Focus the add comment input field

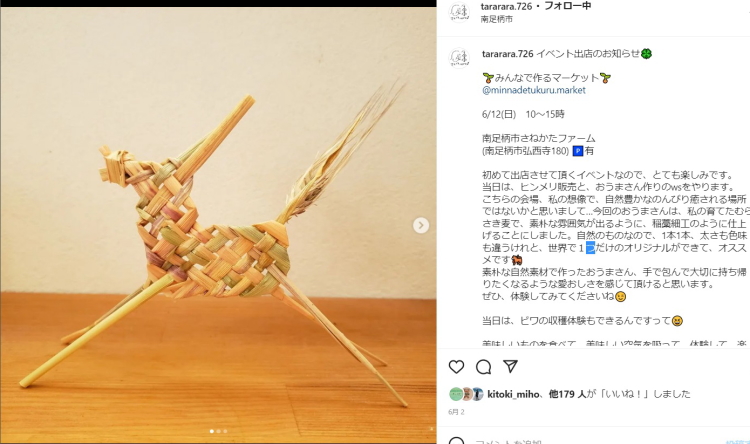(x=593, y=442)
